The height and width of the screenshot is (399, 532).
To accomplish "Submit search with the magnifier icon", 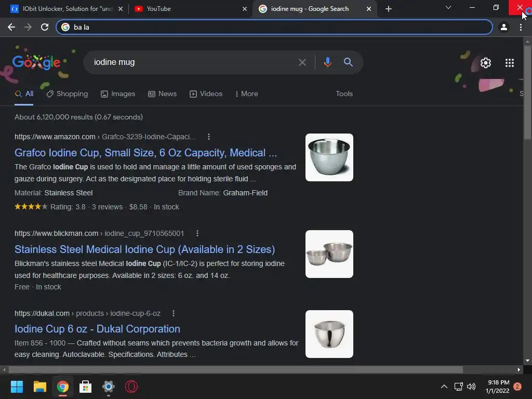I will click(x=348, y=62).
